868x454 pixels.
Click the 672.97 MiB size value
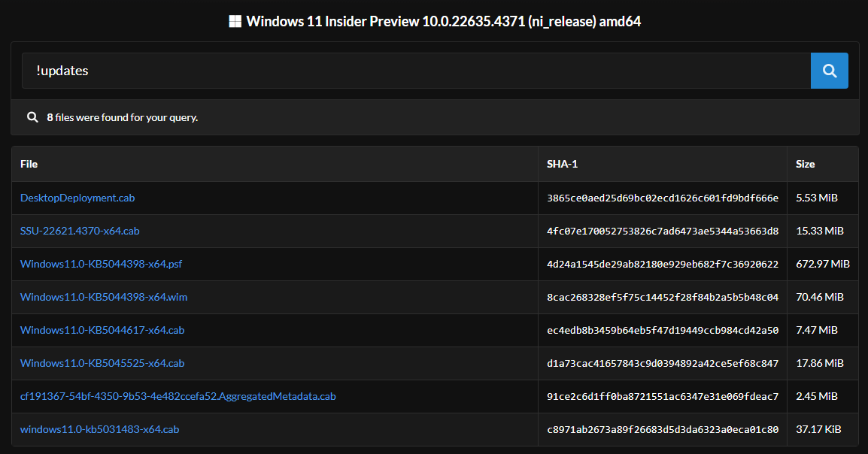823,265
